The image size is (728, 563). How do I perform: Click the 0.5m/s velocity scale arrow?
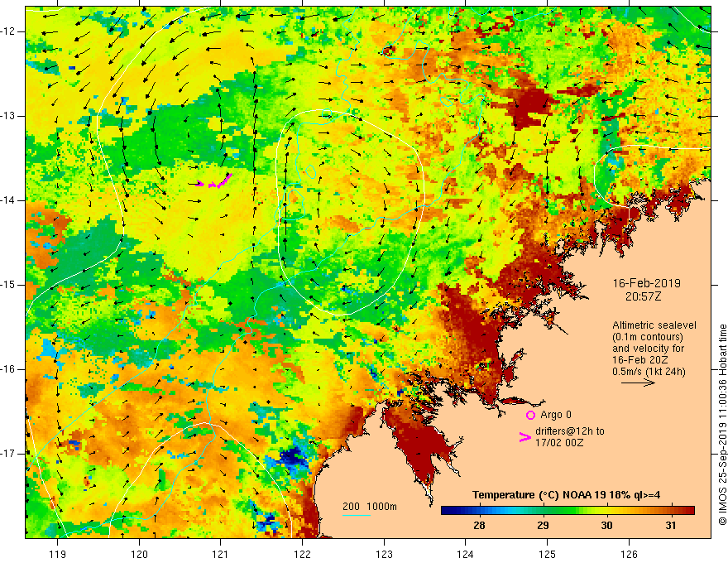point(638,383)
